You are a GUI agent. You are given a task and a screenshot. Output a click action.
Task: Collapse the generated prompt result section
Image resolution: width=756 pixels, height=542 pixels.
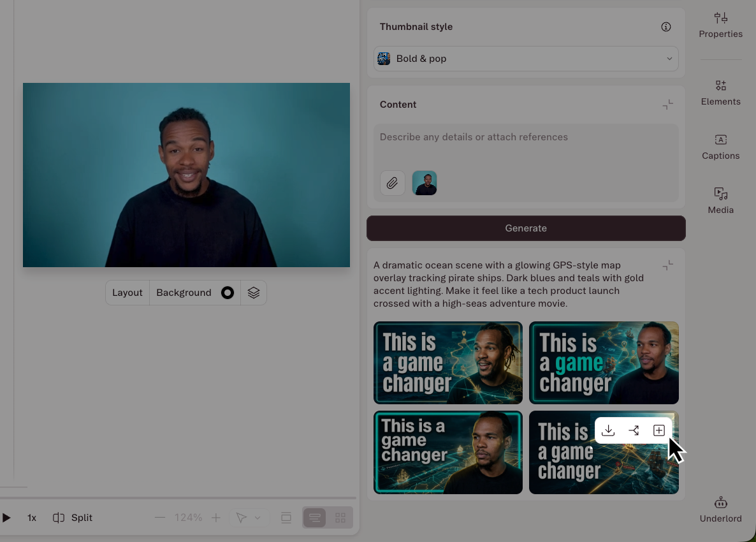[x=668, y=265]
